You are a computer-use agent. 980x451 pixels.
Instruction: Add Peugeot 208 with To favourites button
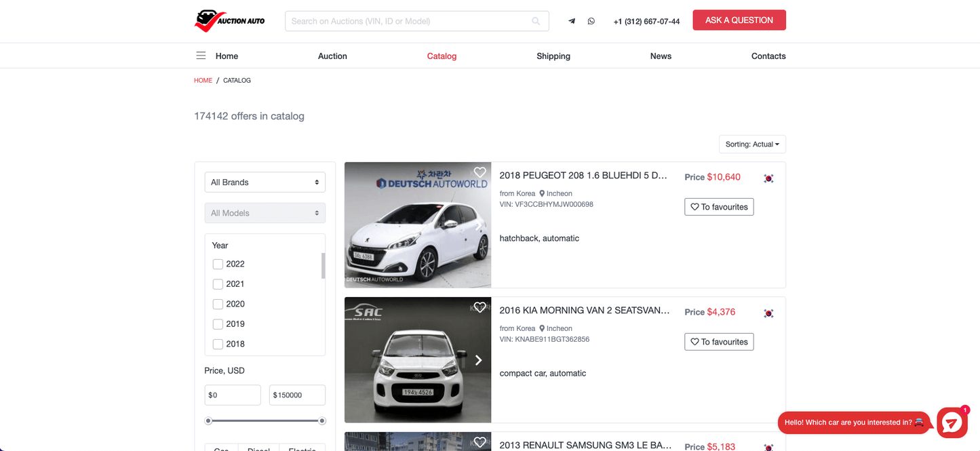pyautogui.click(x=719, y=207)
